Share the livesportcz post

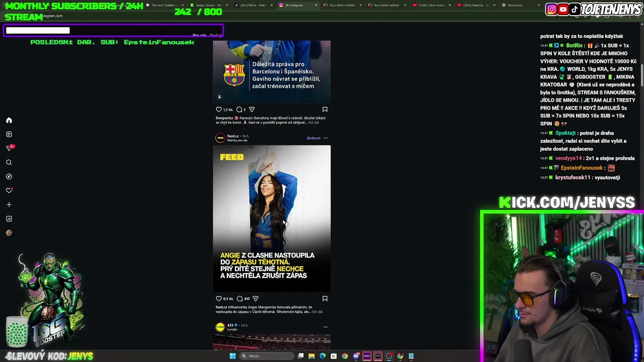pos(252,109)
